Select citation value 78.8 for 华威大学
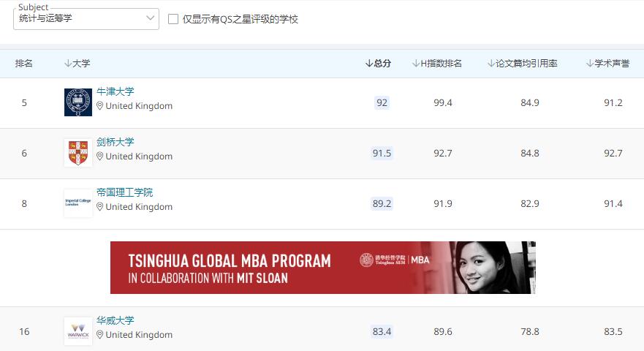This screenshot has height=351, width=644. tap(530, 332)
